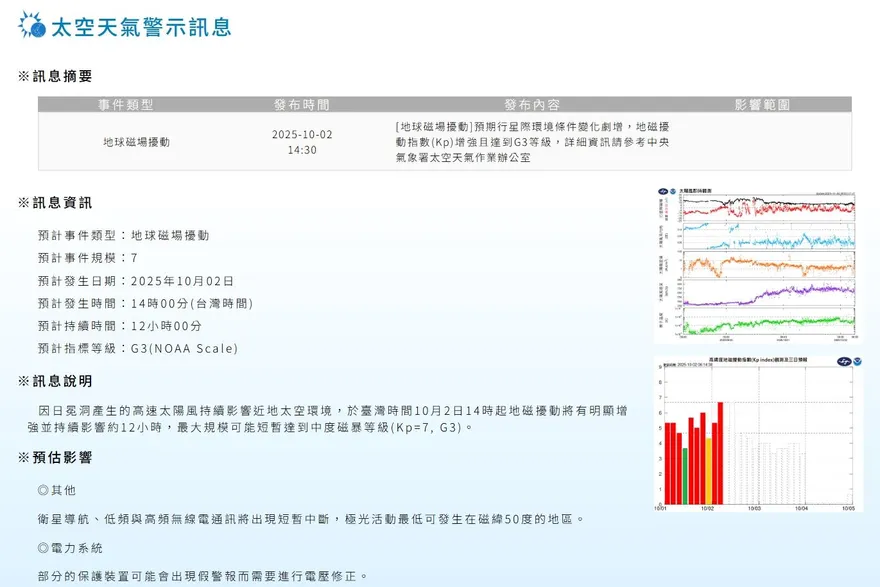880x587 pixels.
Task: Select the 事件類型 column header
Action: tap(126, 105)
